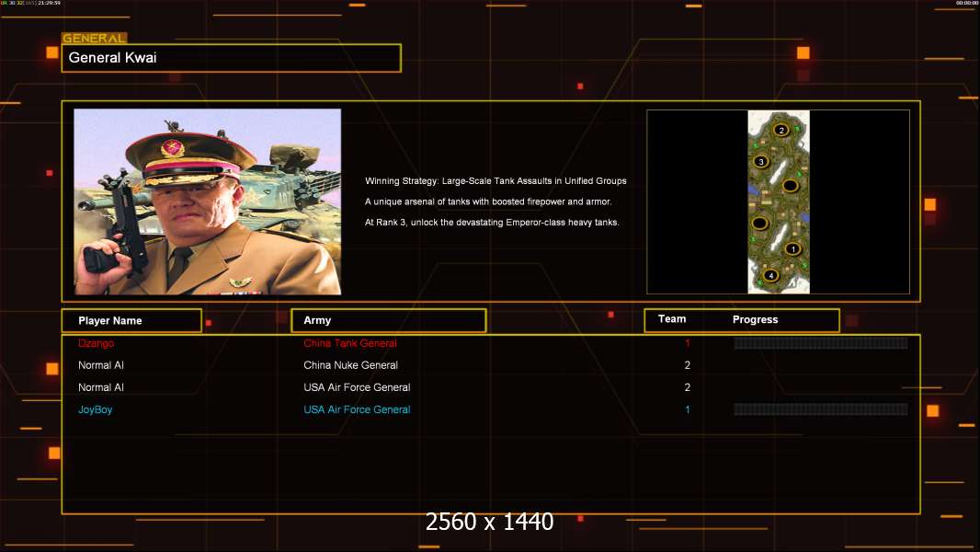Click the 21:29:59 clock readout

coord(49,3)
